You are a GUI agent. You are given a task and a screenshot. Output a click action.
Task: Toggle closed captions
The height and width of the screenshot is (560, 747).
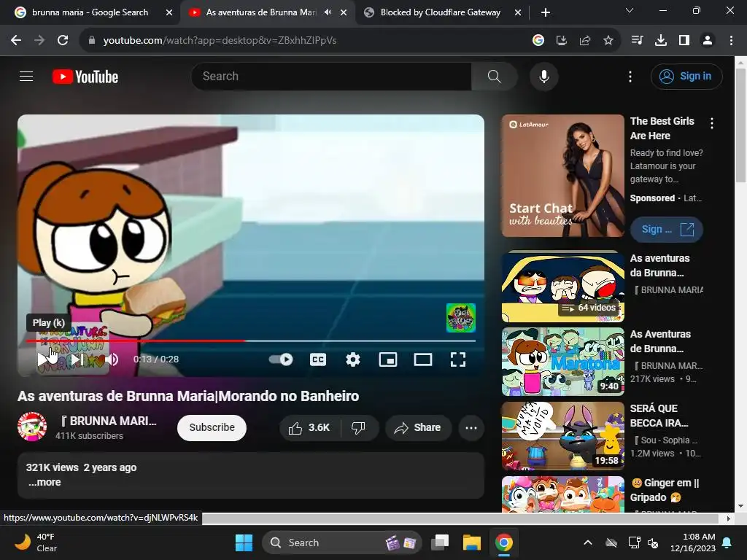(318, 359)
